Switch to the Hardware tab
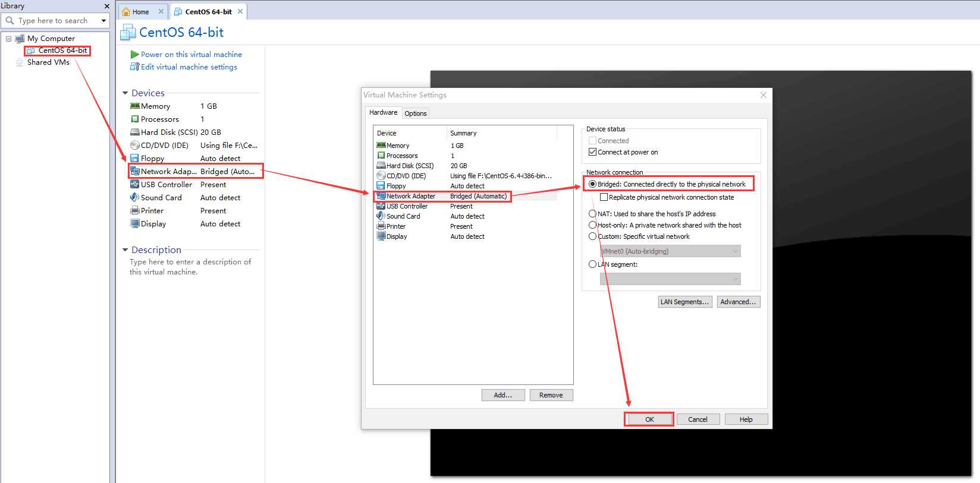Image resolution: width=980 pixels, height=483 pixels. [383, 112]
